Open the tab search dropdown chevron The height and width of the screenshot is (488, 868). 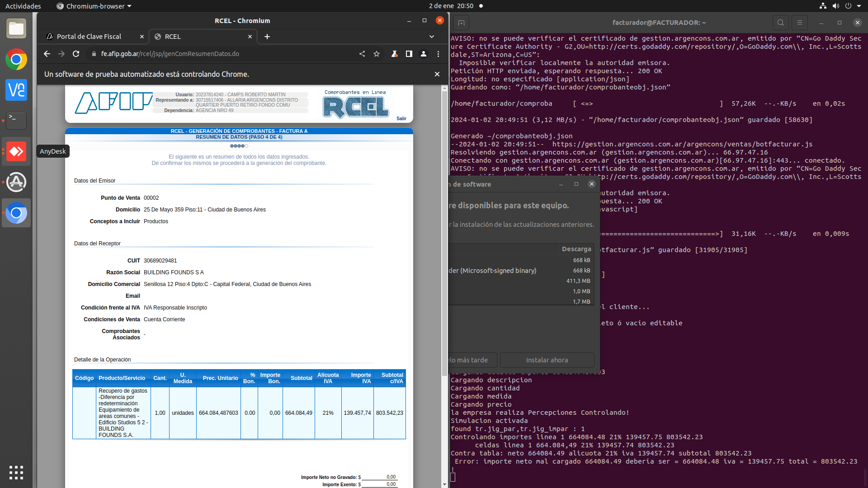pos(432,37)
